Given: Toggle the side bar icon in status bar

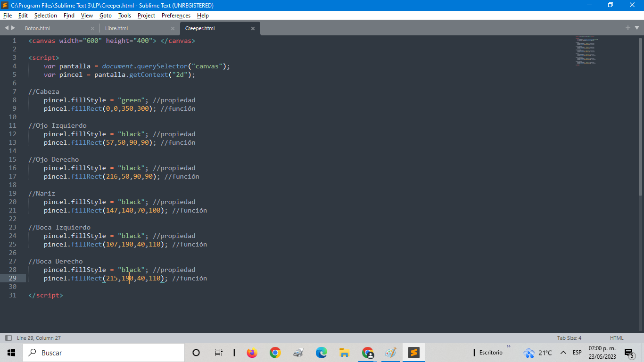Looking at the screenshot, I should [8, 338].
